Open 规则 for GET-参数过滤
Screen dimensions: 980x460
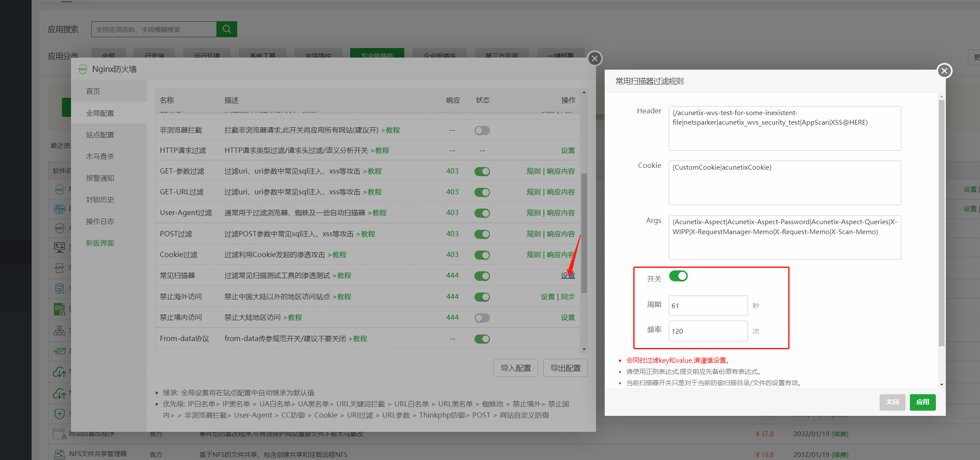(533, 171)
